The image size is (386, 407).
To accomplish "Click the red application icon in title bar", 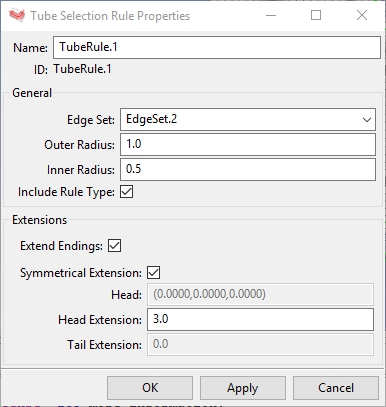I will (x=17, y=15).
